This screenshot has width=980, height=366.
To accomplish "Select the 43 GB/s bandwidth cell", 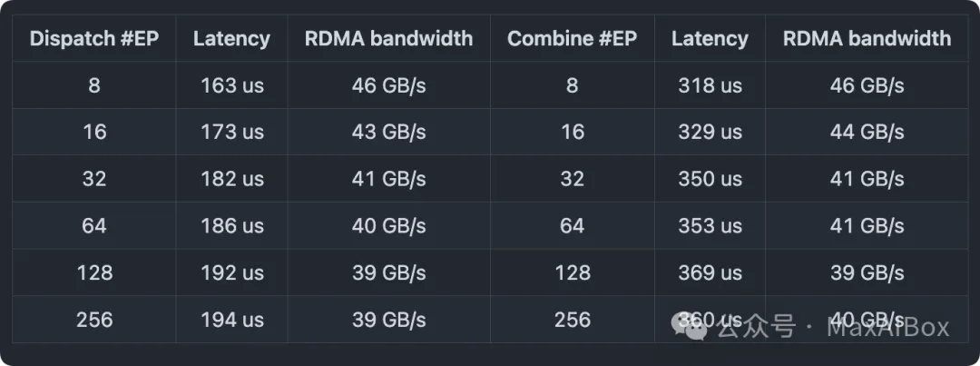I will tap(388, 132).
